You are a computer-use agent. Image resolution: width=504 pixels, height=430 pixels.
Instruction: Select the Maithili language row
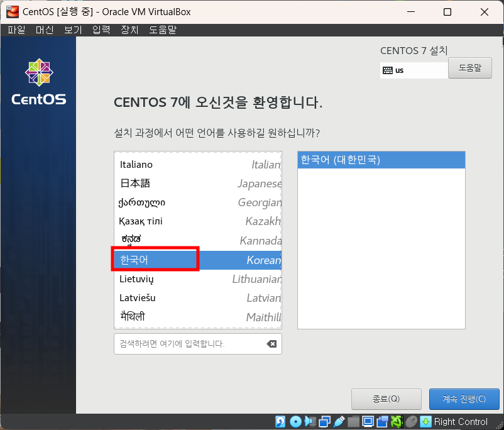coord(198,317)
